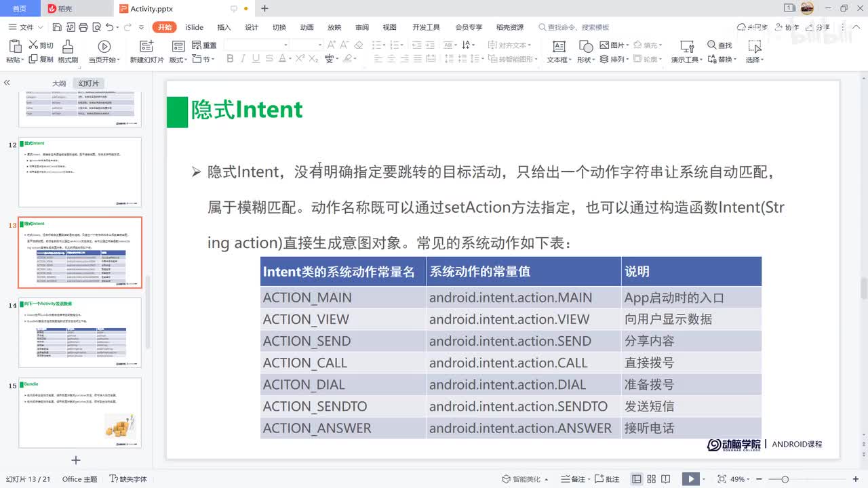Click the Paste (粘贴) clipboard icon
Image resolution: width=868 pixels, height=488 pixels.
pyautogui.click(x=15, y=46)
